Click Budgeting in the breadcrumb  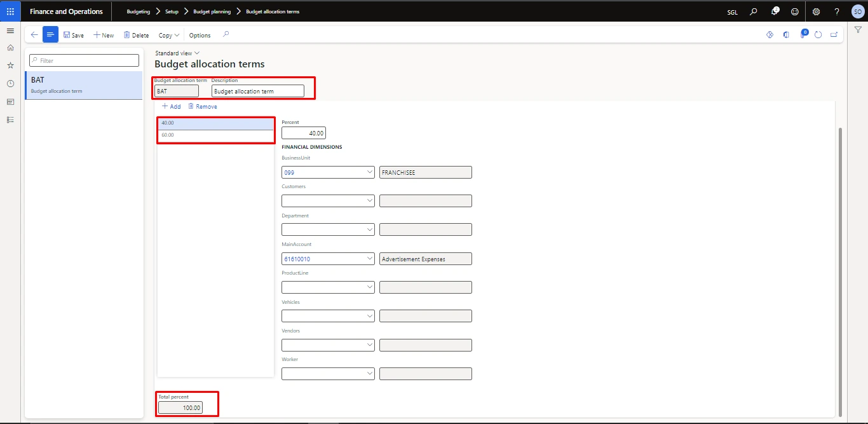coord(139,11)
